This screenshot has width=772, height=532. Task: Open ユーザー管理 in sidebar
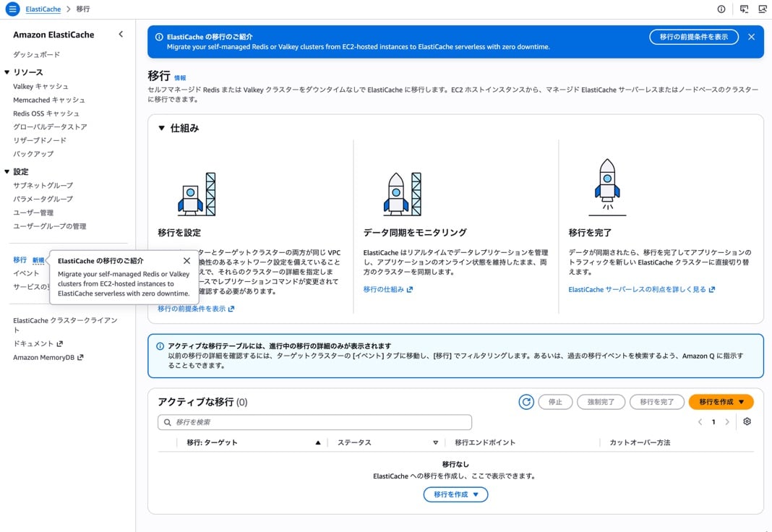[33, 213]
